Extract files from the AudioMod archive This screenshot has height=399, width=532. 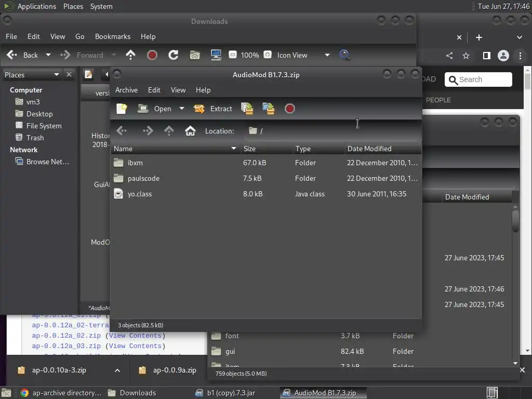pos(212,109)
